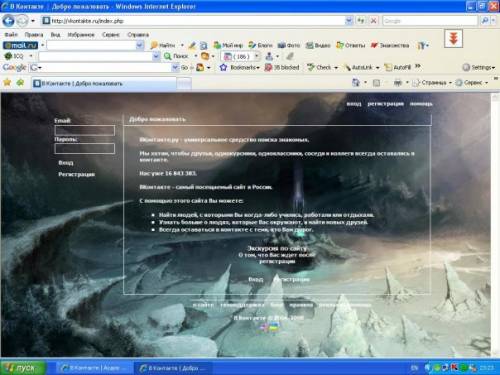
Task: Click the Stop loading X button
Action: pos(374,21)
